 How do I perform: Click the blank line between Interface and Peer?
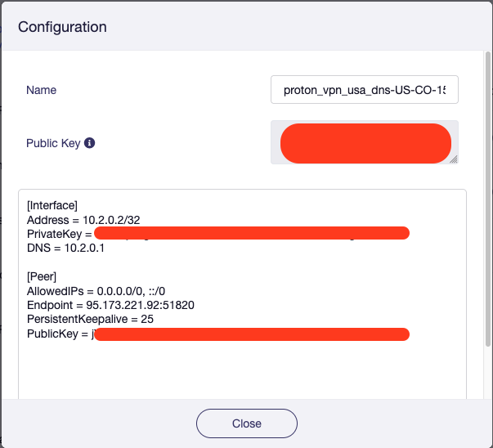tap(164, 263)
